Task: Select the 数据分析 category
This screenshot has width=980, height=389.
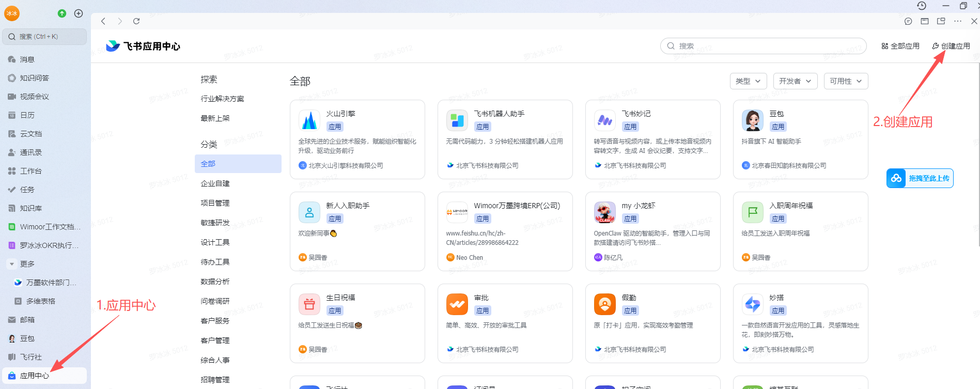Action: 215,282
